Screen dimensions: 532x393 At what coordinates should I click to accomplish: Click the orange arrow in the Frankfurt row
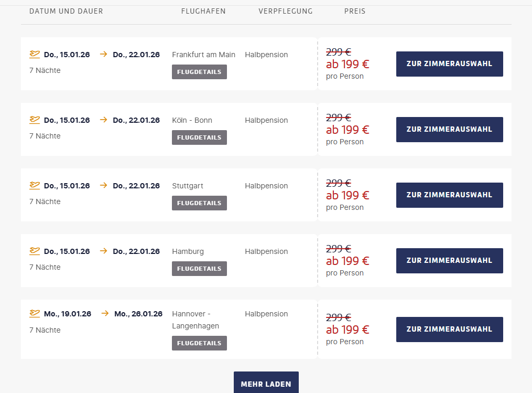(103, 54)
